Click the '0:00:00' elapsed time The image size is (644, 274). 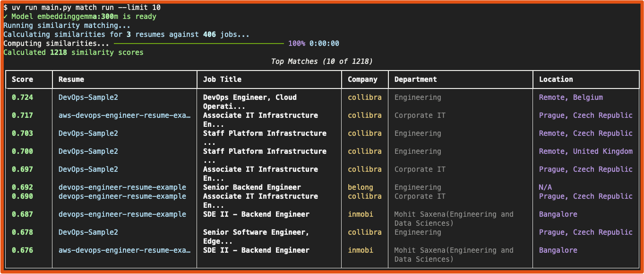point(324,44)
